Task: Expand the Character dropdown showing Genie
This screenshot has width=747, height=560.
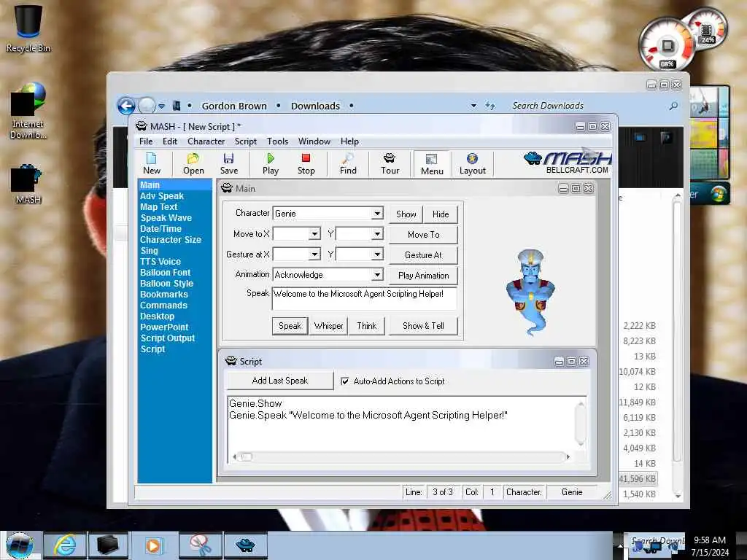Action: (x=377, y=214)
